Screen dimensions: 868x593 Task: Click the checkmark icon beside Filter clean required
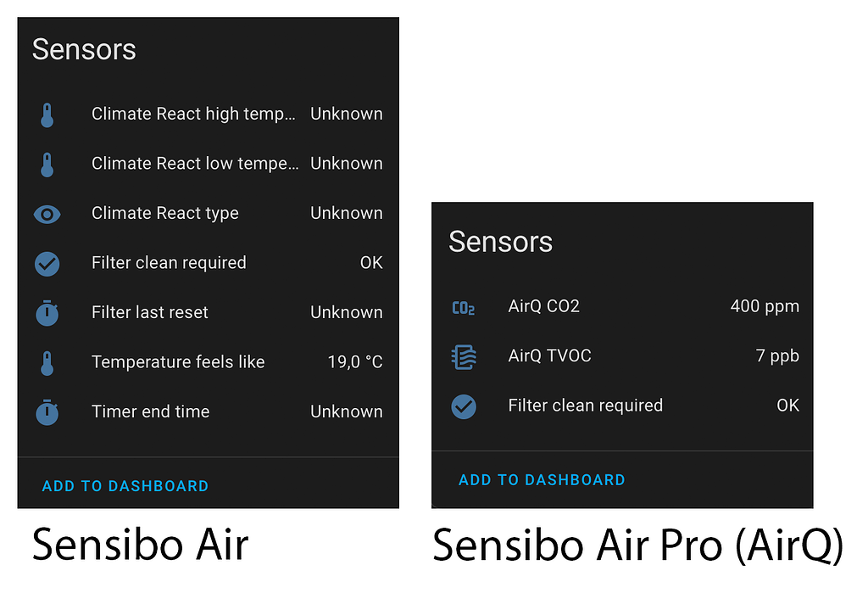(47, 264)
